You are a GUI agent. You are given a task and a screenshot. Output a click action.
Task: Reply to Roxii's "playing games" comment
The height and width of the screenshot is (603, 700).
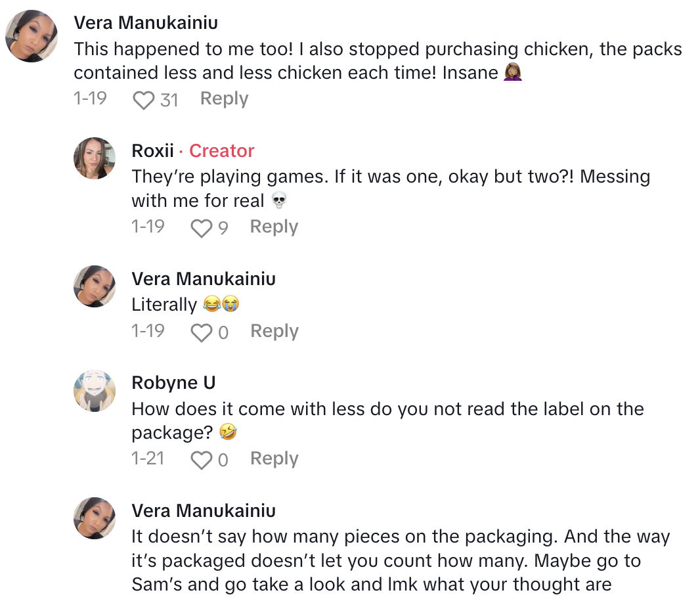pyautogui.click(x=274, y=227)
